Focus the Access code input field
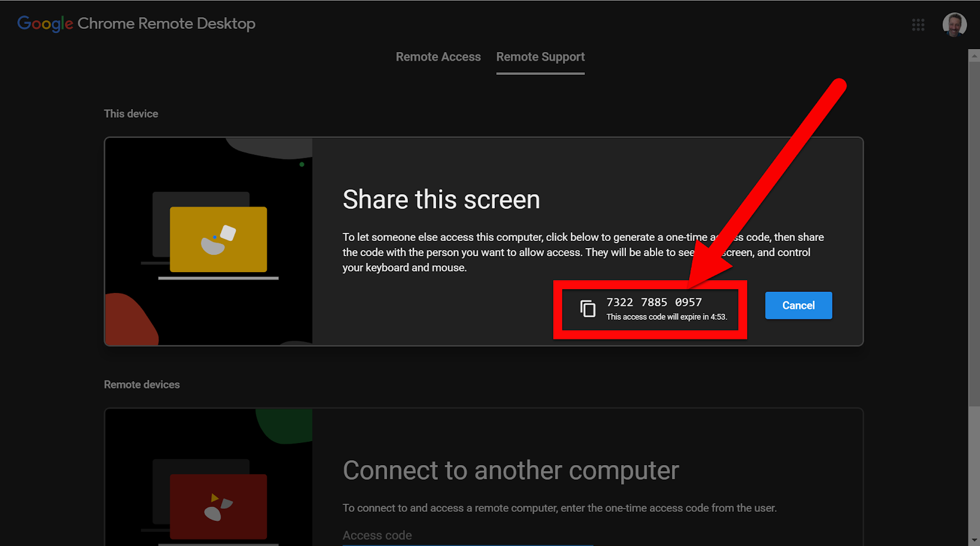Image resolution: width=980 pixels, height=546 pixels. 468,535
